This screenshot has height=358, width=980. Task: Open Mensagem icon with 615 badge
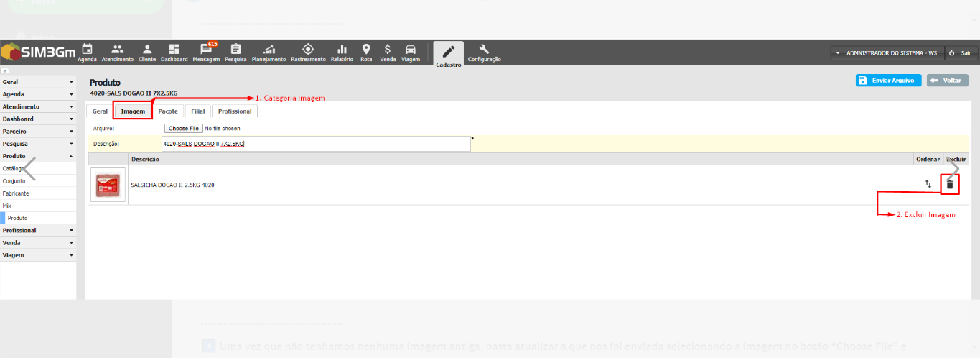(206, 49)
